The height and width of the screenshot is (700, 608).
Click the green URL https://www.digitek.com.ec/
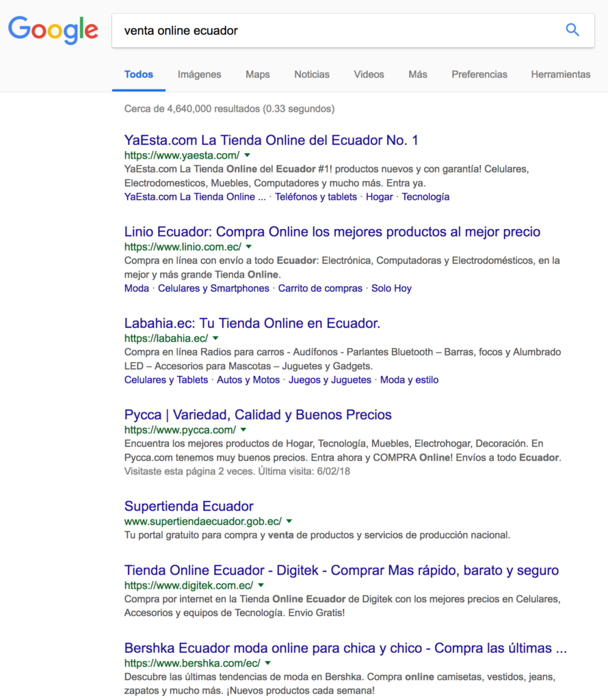(189, 585)
